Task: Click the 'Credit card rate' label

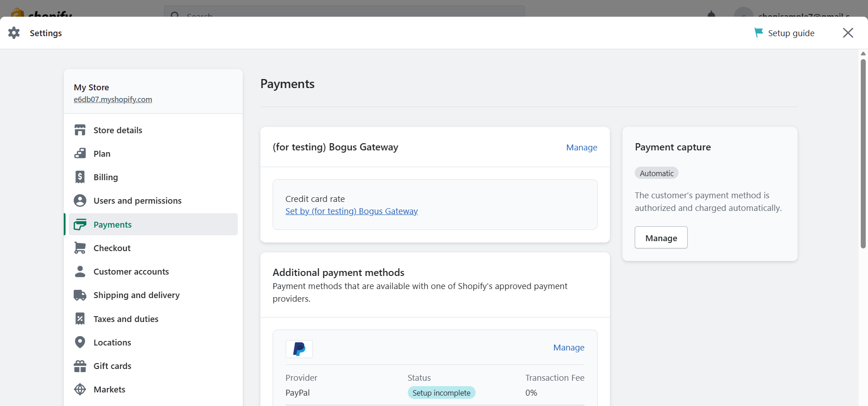Action: point(315,199)
